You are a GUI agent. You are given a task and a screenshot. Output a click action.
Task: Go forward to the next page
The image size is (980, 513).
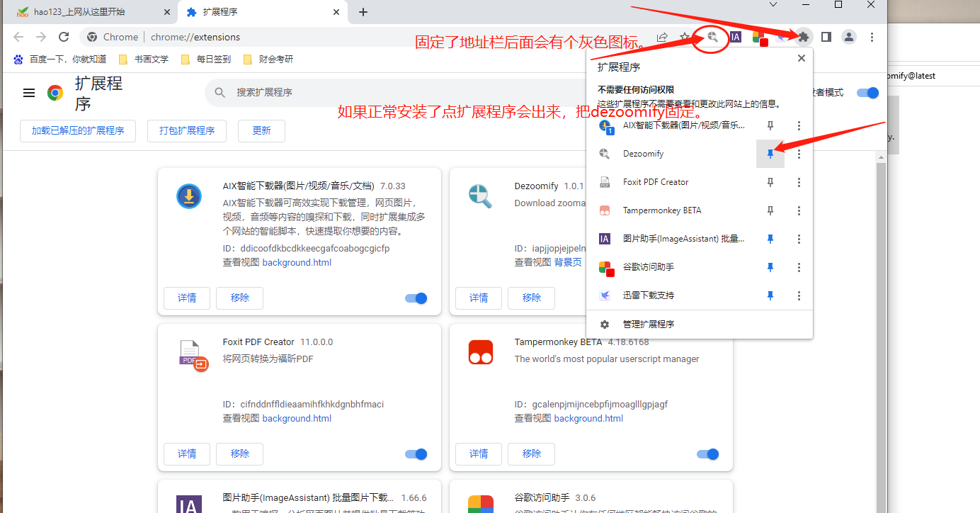[x=41, y=37]
